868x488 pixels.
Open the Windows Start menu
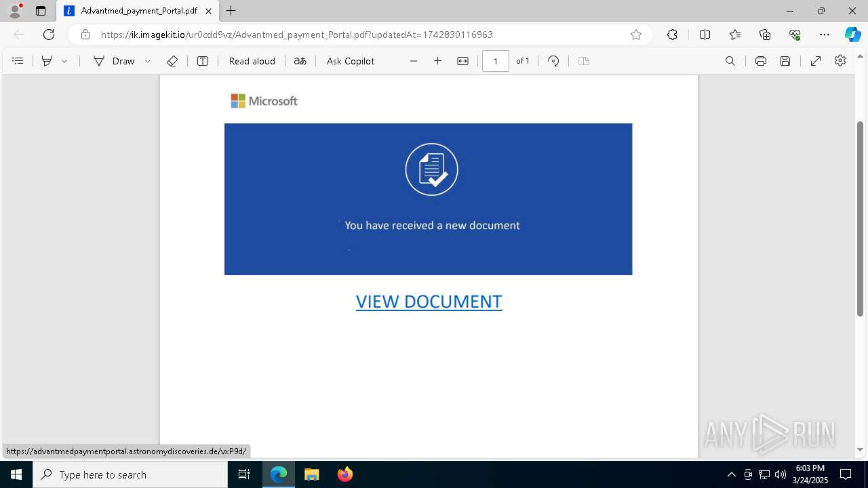tap(16, 474)
